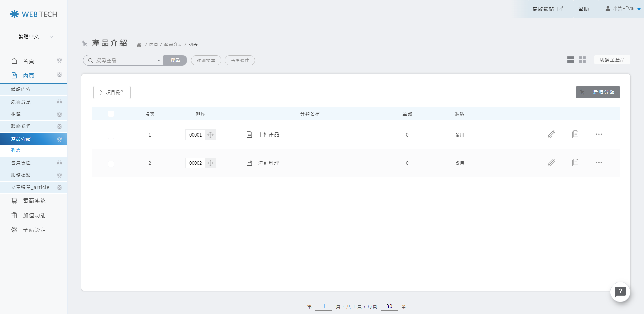Click the drag-sort handle beside 00002
The image size is (644, 314).
210,163
